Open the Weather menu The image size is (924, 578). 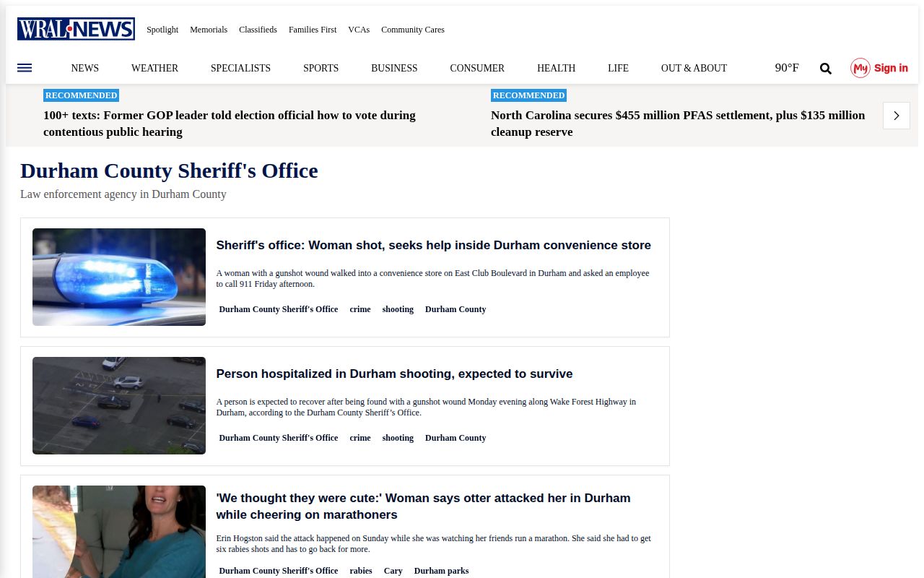154,68
